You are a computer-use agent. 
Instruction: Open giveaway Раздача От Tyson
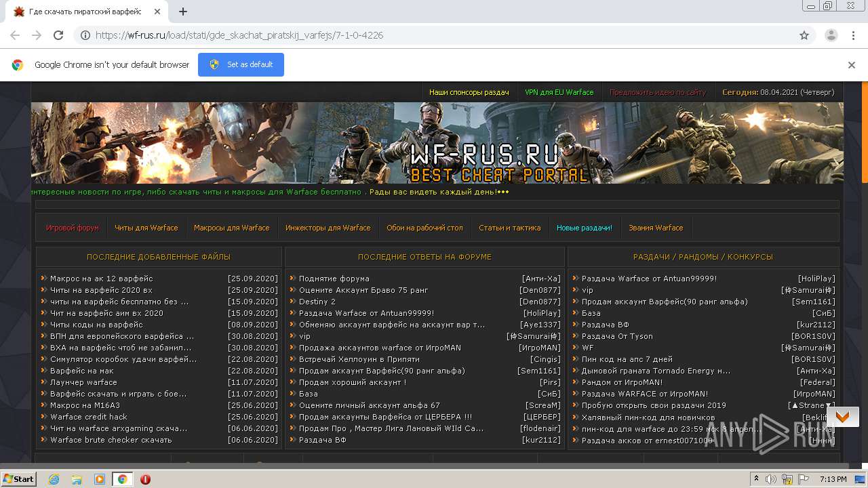pyautogui.click(x=617, y=336)
